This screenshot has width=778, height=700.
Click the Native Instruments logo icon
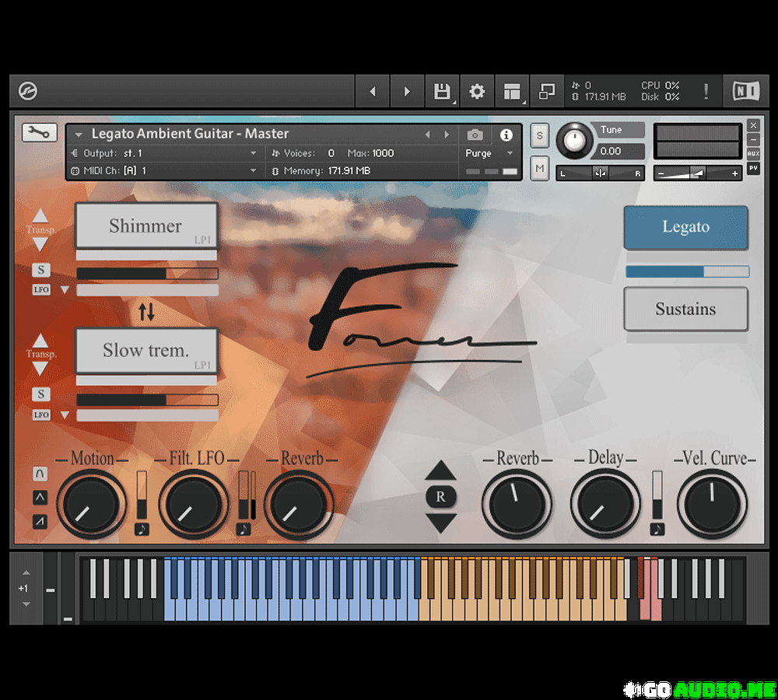click(x=745, y=92)
